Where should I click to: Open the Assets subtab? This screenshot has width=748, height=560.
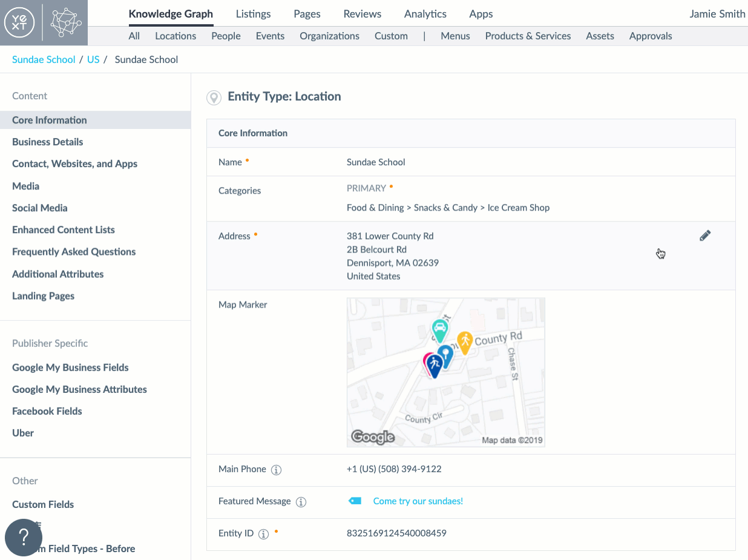click(x=600, y=36)
